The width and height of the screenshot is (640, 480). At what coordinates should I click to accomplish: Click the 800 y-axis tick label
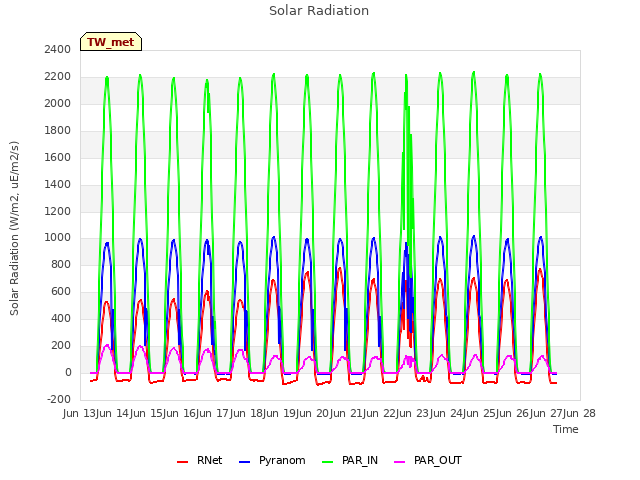61,265
